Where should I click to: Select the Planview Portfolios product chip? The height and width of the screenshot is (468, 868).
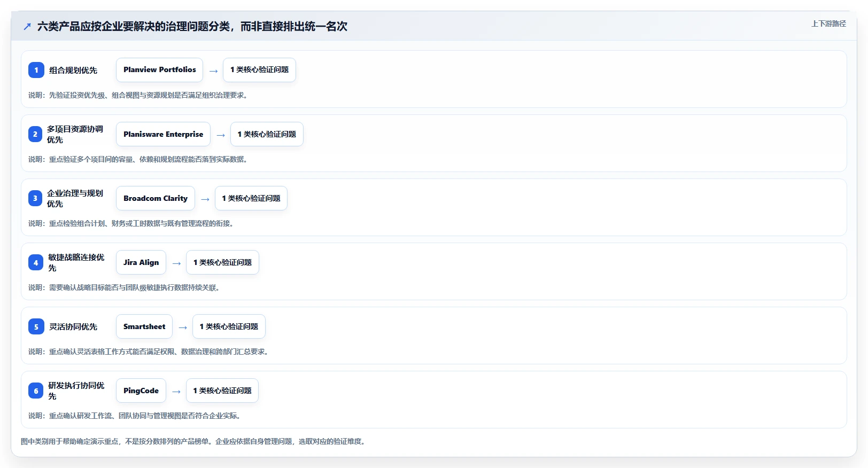click(x=159, y=70)
